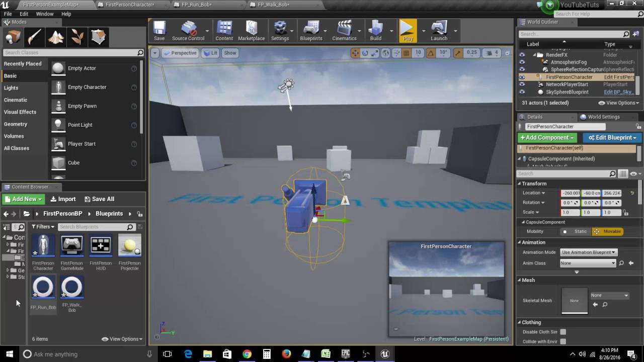
Task: Click the Build toolbar icon
Action: coord(376,31)
